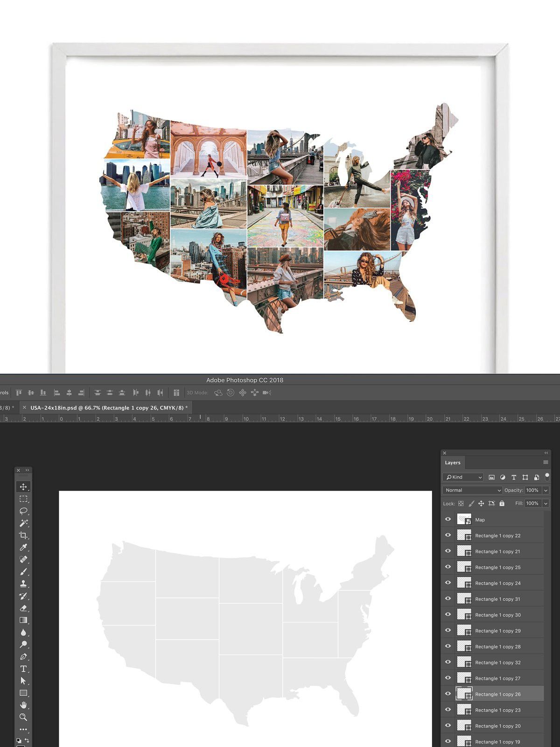560x747 pixels.
Task: Click Distribute Top Edges in options bar
Action: [98, 393]
